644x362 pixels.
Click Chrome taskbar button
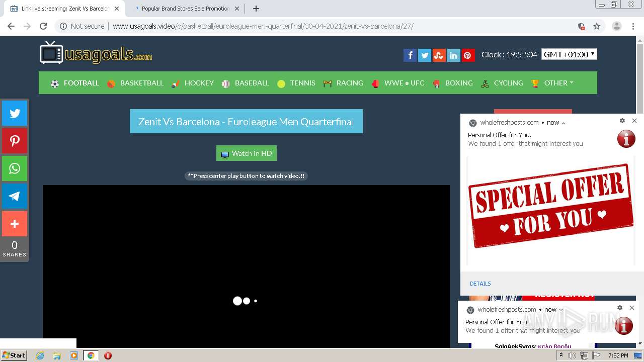(x=91, y=355)
